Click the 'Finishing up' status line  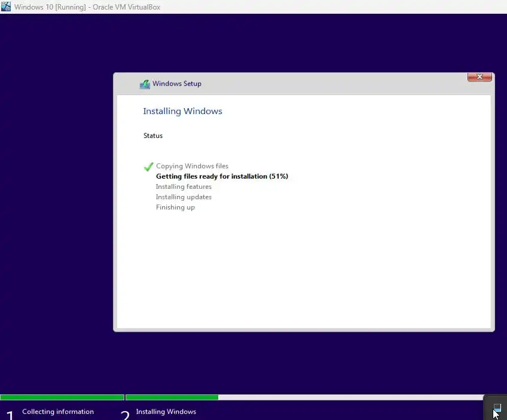point(175,207)
